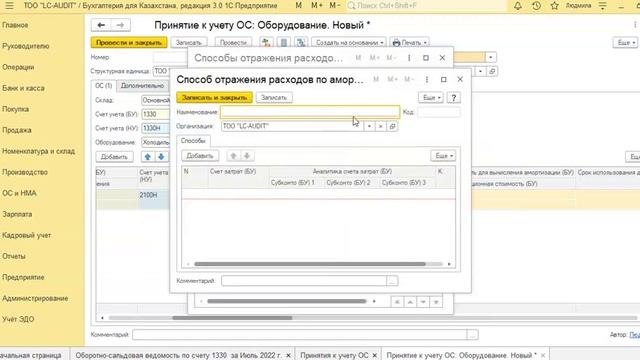The width and height of the screenshot is (640, 360).
Task: Open the Администрирование section
Action: [35, 298]
